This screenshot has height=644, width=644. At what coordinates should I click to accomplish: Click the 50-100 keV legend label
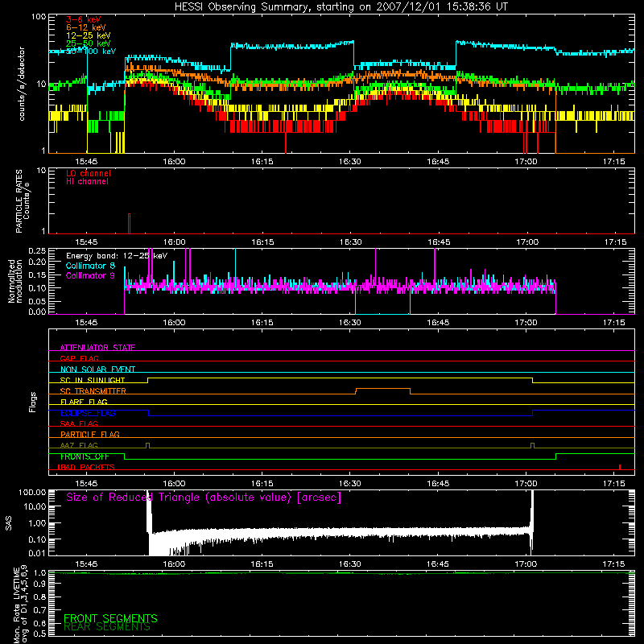pyautogui.click(x=91, y=52)
